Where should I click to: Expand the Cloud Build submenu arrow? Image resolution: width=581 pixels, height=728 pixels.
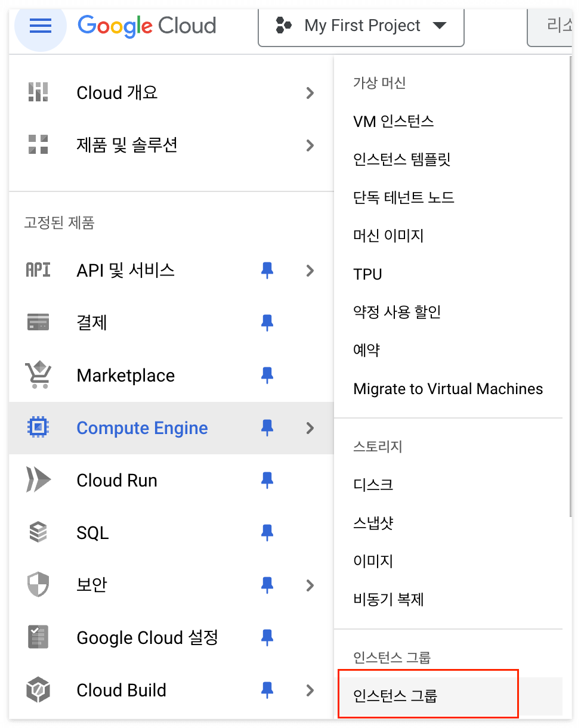310,690
